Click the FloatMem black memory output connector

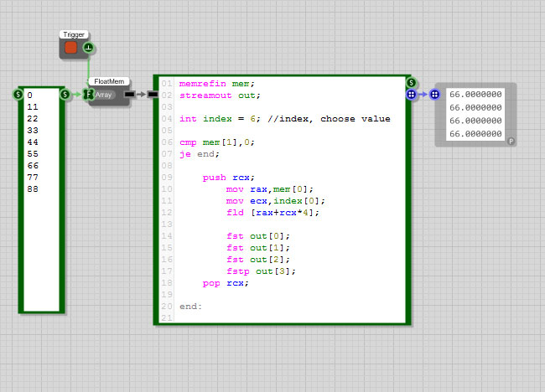click(x=128, y=95)
